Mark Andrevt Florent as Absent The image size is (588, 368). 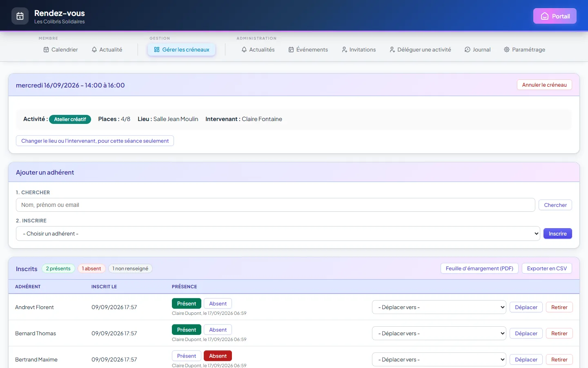pyautogui.click(x=218, y=303)
